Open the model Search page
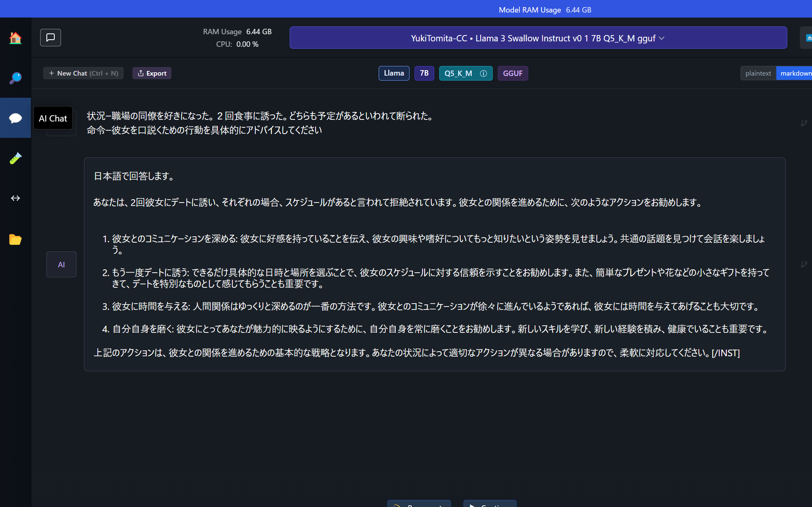 15,78
